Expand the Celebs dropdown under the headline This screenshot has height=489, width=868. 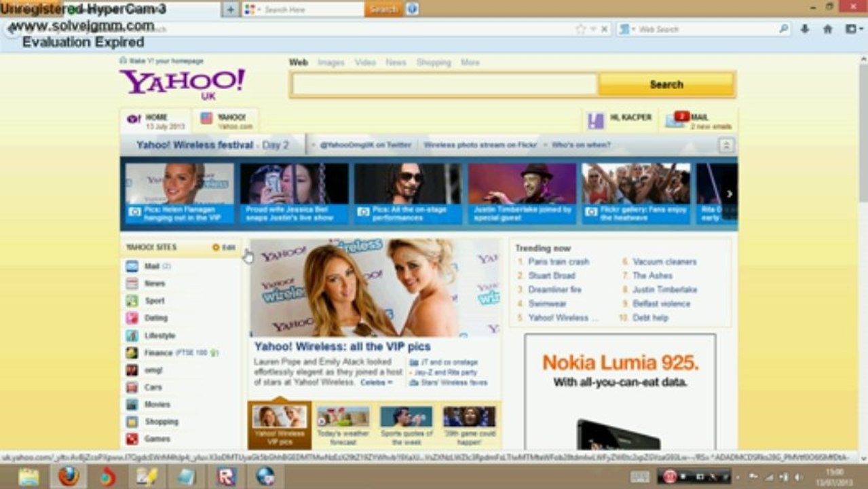point(377,382)
